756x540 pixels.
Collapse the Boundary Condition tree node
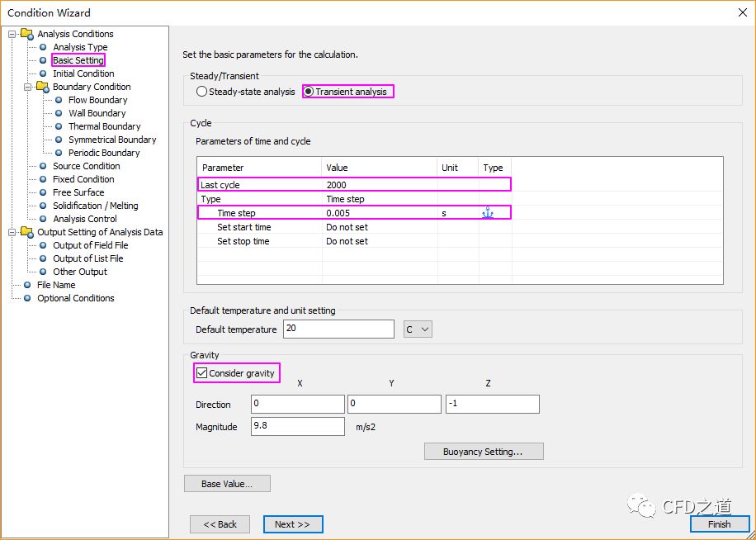[28, 87]
